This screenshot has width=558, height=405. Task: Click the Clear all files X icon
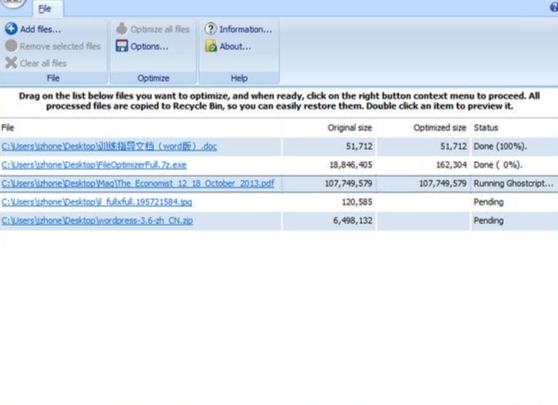pos(11,63)
